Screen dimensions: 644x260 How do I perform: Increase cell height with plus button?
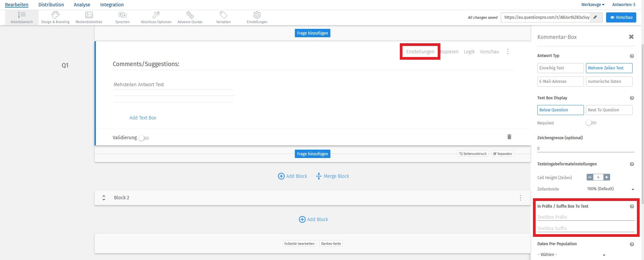pyautogui.click(x=606, y=177)
